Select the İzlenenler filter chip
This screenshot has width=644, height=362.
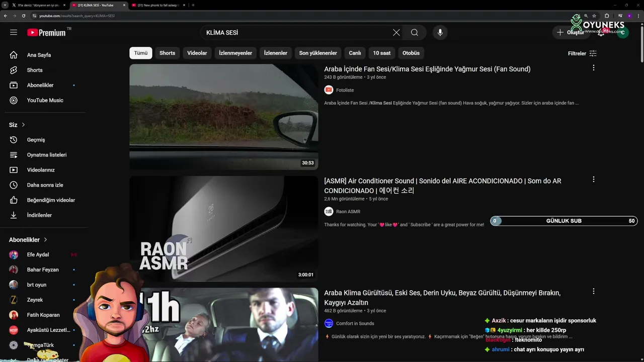276,53
